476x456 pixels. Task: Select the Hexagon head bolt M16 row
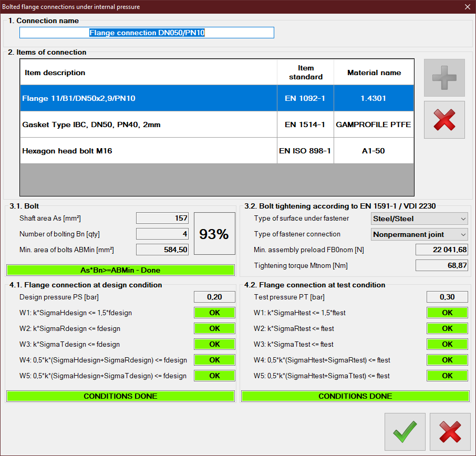point(148,151)
